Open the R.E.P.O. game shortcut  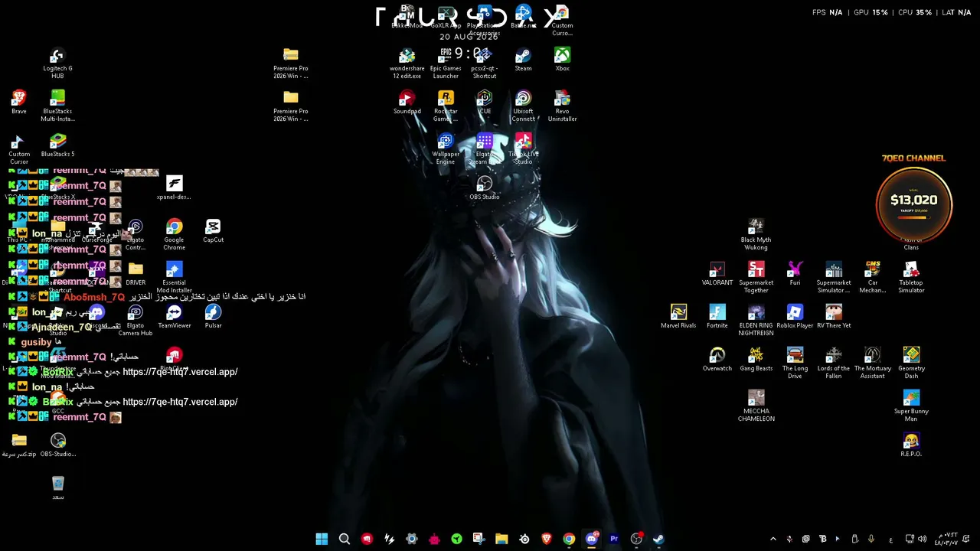click(x=911, y=445)
